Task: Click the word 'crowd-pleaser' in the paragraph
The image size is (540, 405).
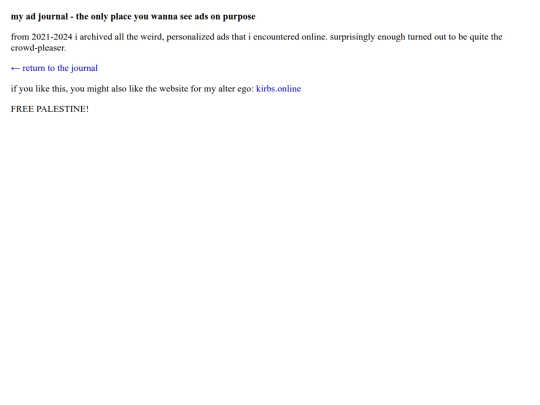Action: pyautogui.click(x=38, y=48)
